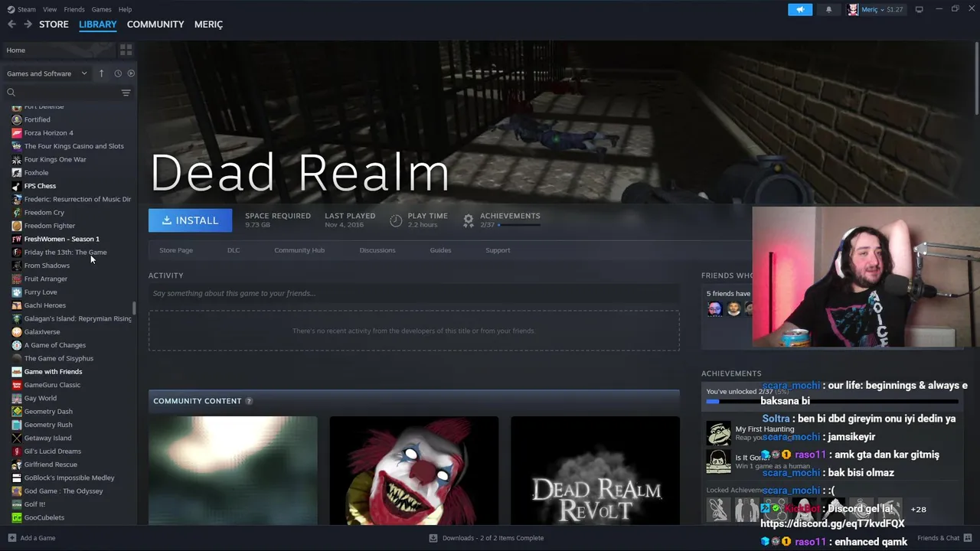
Task: Click the Install button
Action: point(190,220)
